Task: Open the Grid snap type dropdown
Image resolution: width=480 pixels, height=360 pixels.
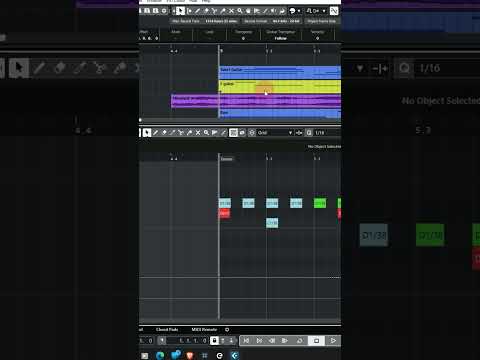Action: tap(275, 133)
